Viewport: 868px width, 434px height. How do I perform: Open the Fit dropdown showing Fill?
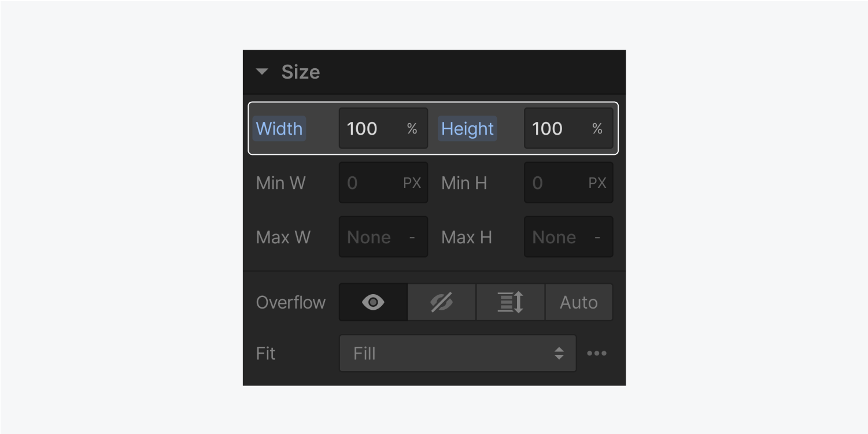click(x=457, y=353)
